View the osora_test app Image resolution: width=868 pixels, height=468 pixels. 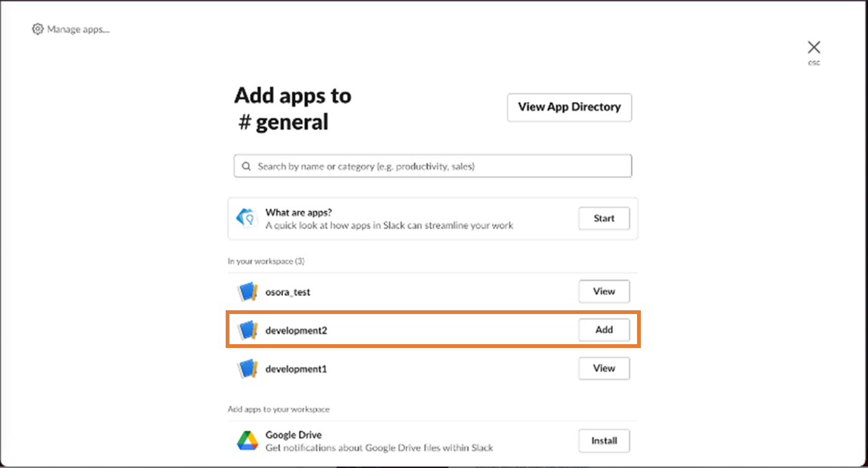(604, 291)
